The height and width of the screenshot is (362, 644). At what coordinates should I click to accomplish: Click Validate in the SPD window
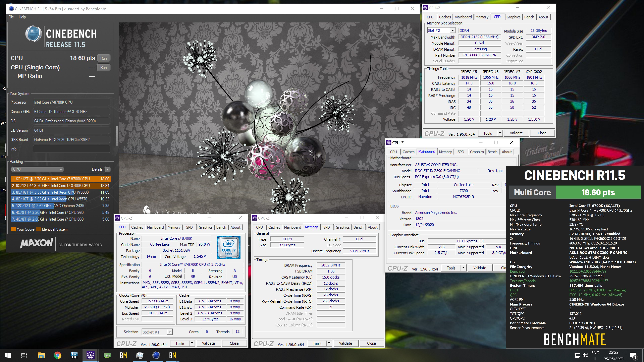pyautogui.click(x=516, y=133)
